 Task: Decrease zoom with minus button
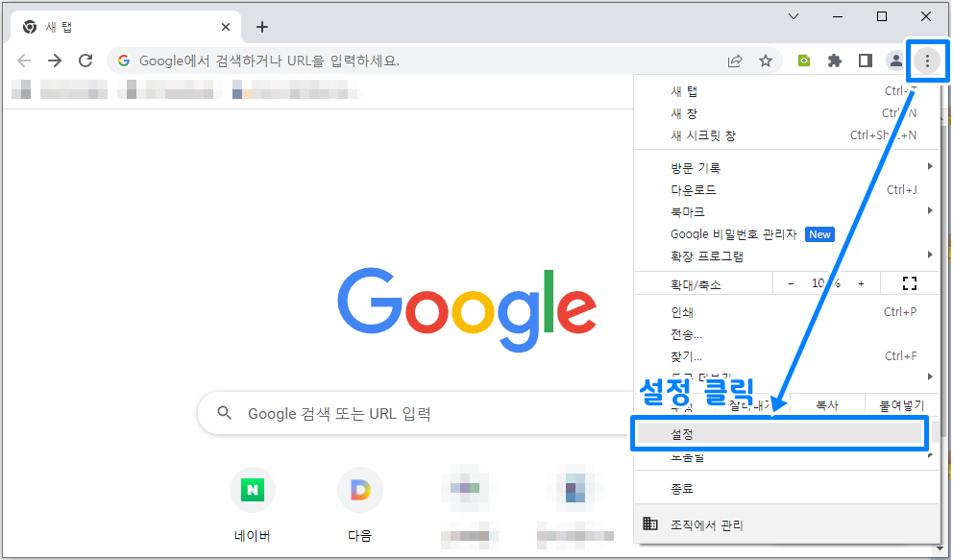[x=791, y=283]
